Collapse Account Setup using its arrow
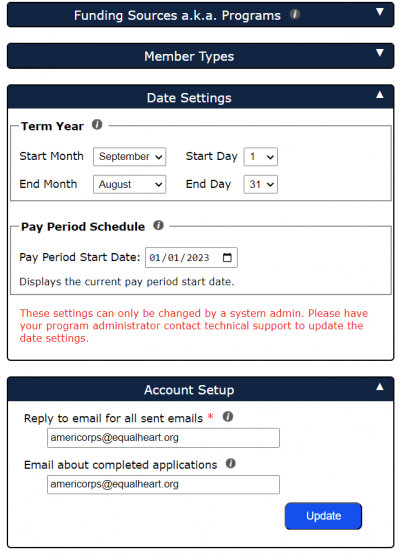Screen dimensions: 400x555 (x=380, y=387)
